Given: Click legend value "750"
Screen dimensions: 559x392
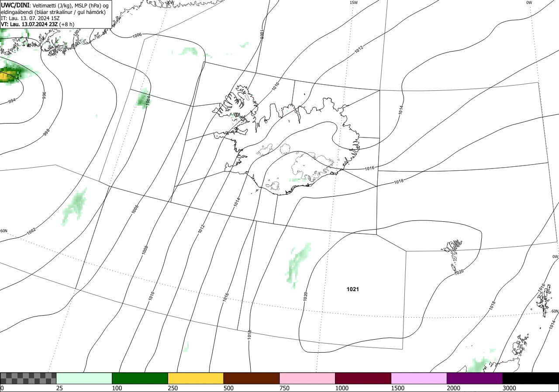Looking at the screenshot, I should tap(284, 388).
